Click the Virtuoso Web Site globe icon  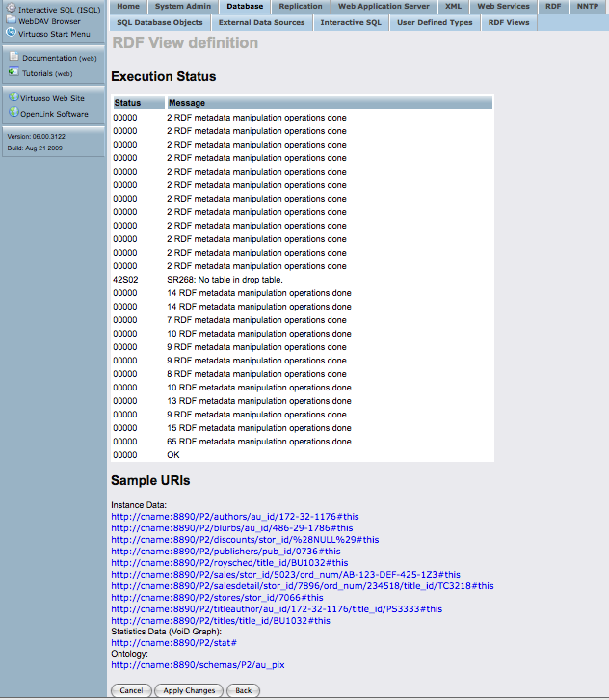point(13,97)
